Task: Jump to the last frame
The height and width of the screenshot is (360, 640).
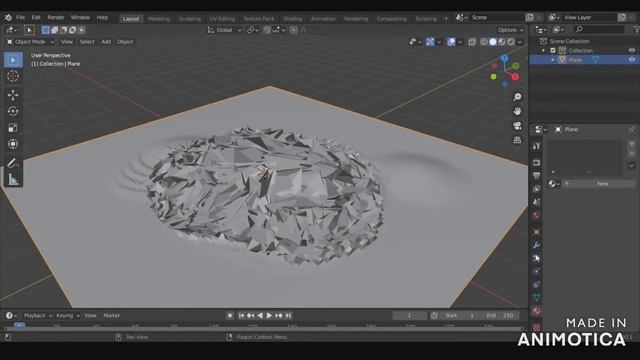Action: click(288, 316)
